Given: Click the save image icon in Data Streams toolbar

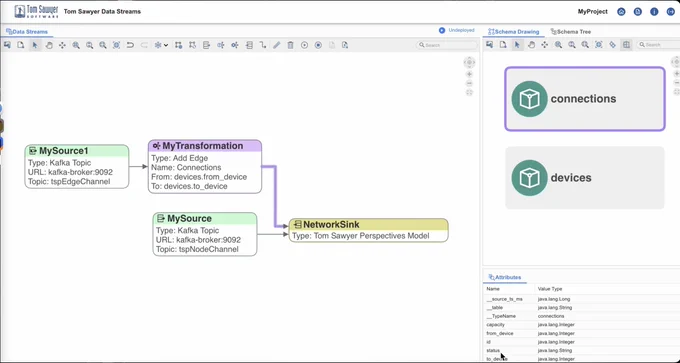Looking at the screenshot, I should pyautogui.click(x=7, y=45).
